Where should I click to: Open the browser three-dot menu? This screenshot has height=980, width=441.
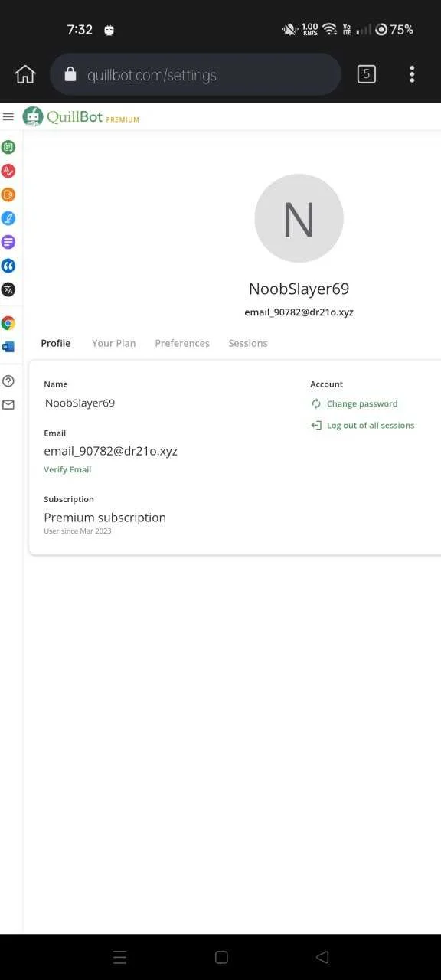[412, 74]
